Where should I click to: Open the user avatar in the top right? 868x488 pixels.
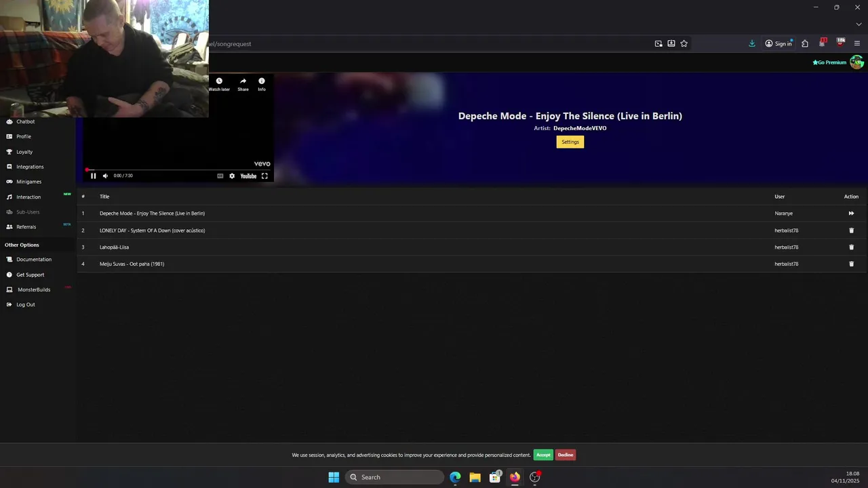(856, 62)
